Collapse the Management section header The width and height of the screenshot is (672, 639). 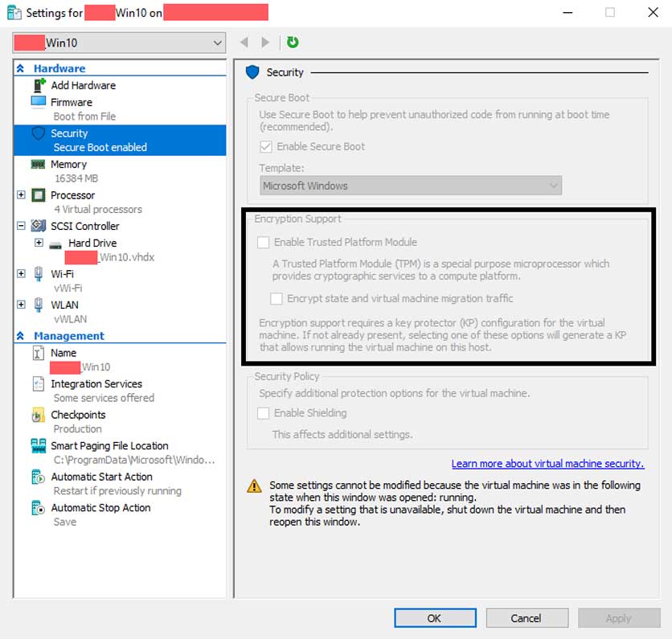21,336
